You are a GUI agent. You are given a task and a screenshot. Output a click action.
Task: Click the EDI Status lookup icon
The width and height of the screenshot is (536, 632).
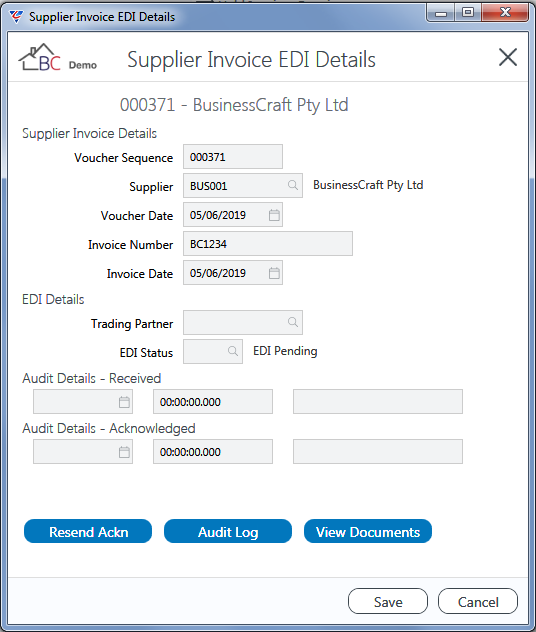pos(233,351)
